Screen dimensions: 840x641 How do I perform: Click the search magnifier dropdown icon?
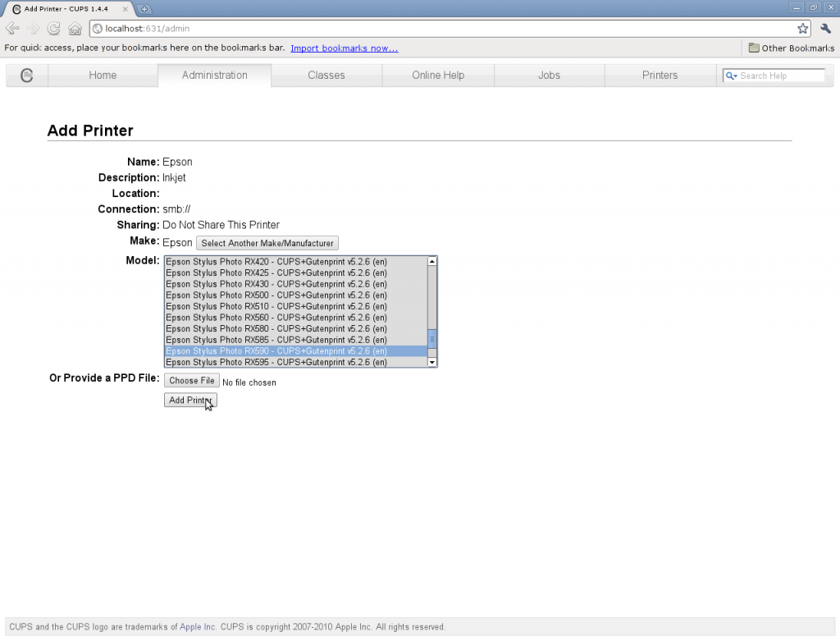click(x=731, y=76)
